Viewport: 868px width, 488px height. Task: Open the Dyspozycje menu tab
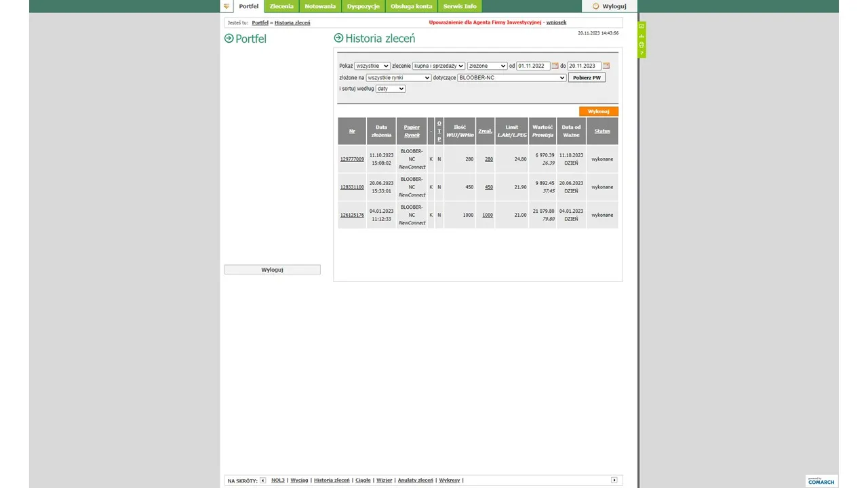pos(363,6)
